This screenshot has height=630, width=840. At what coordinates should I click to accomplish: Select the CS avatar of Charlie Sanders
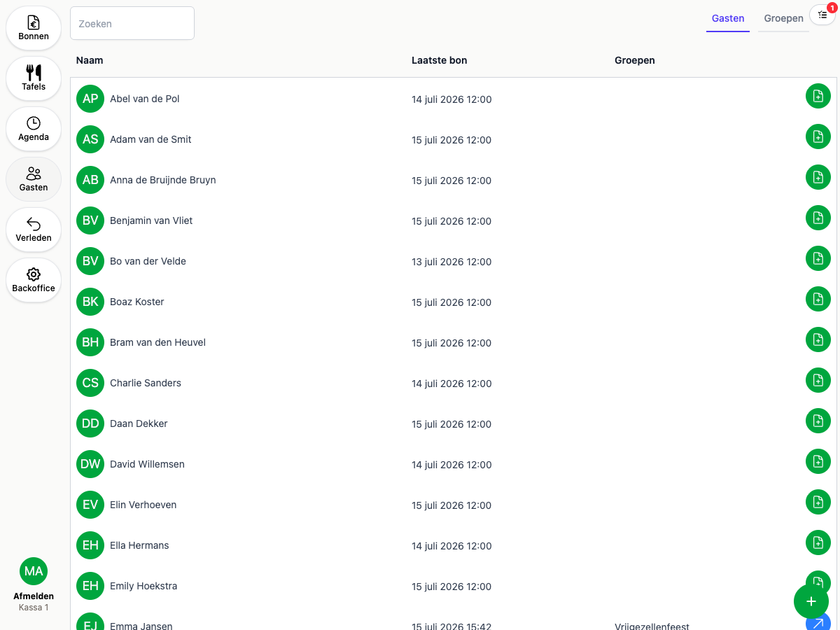(90, 383)
